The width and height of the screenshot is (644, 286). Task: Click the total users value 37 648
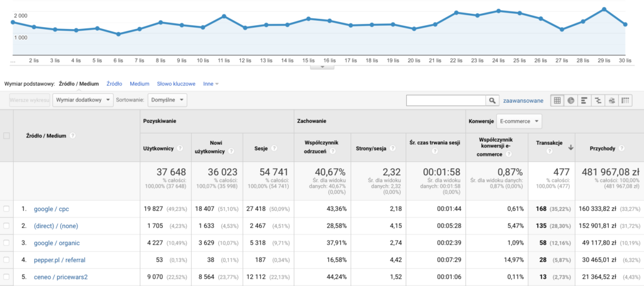(x=171, y=172)
